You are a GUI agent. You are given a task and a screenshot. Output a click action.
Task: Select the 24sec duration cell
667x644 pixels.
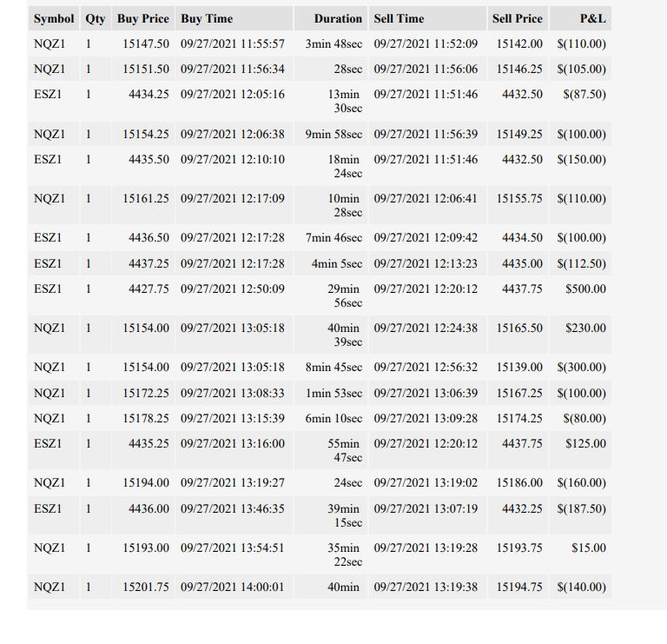click(331, 482)
